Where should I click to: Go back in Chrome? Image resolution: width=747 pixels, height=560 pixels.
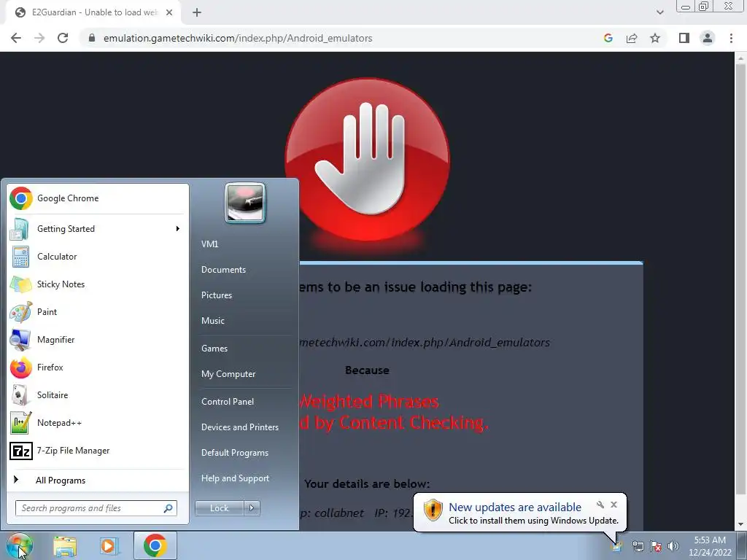coord(16,38)
